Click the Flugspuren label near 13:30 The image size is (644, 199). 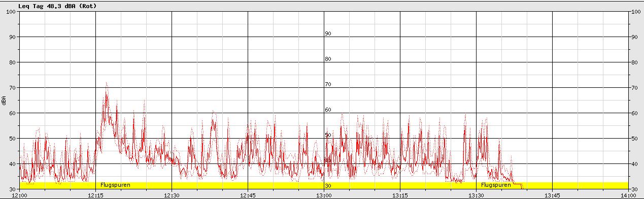click(x=496, y=185)
